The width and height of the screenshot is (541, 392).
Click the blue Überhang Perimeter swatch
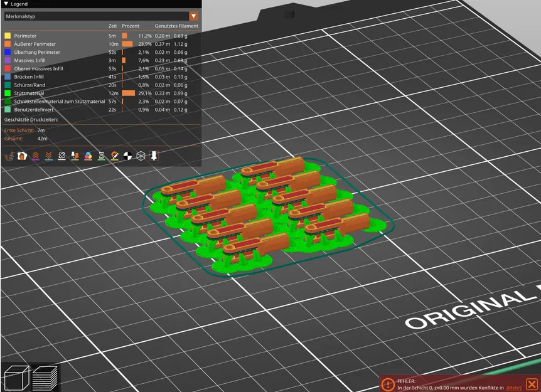pyautogui.click(x=8, y=53)
